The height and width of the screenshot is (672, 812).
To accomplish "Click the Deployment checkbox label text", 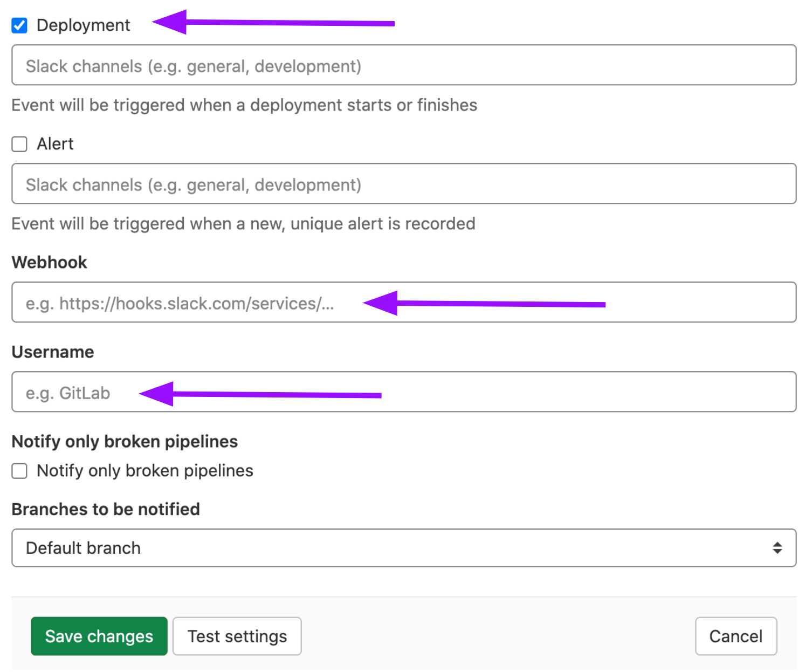I will coord(83,25).
